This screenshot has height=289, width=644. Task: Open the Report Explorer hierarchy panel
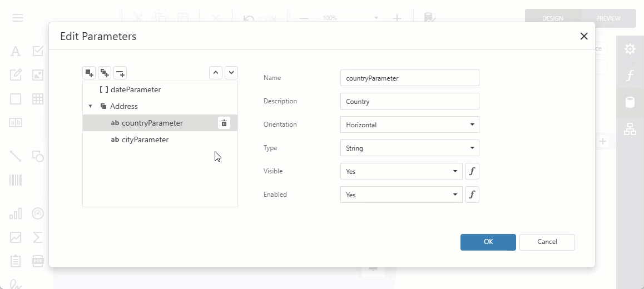(x=630, y=129)
